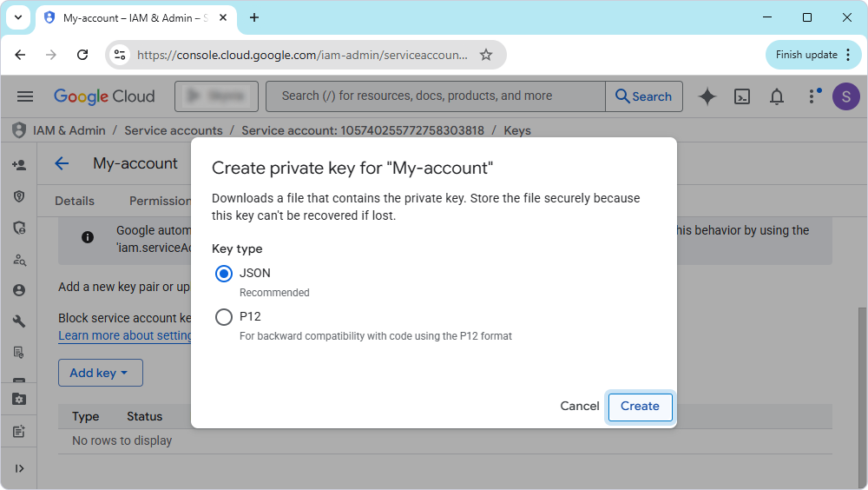868x490 pixels.
Task: Reload the page in the browser
Action: pos(82,55)
